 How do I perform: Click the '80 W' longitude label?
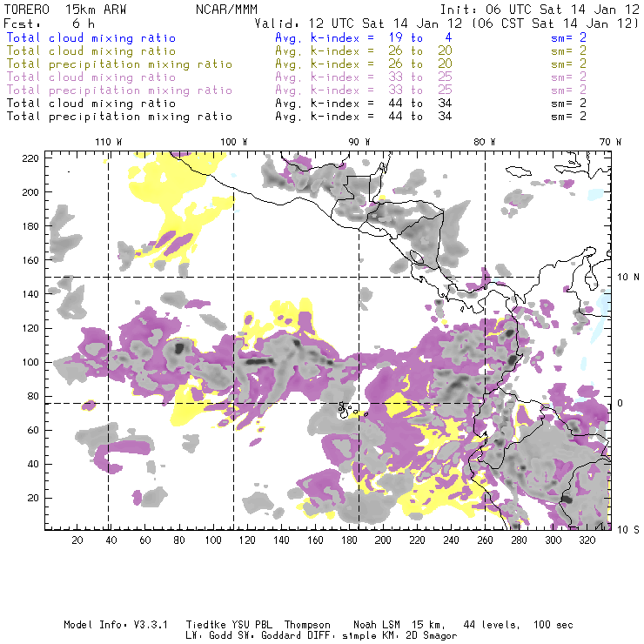[484, 142]
